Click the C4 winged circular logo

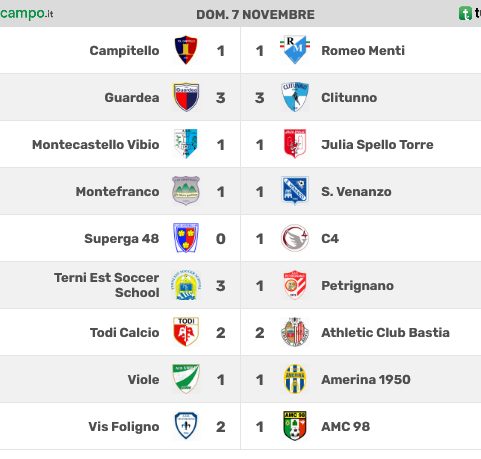[295, 238]
